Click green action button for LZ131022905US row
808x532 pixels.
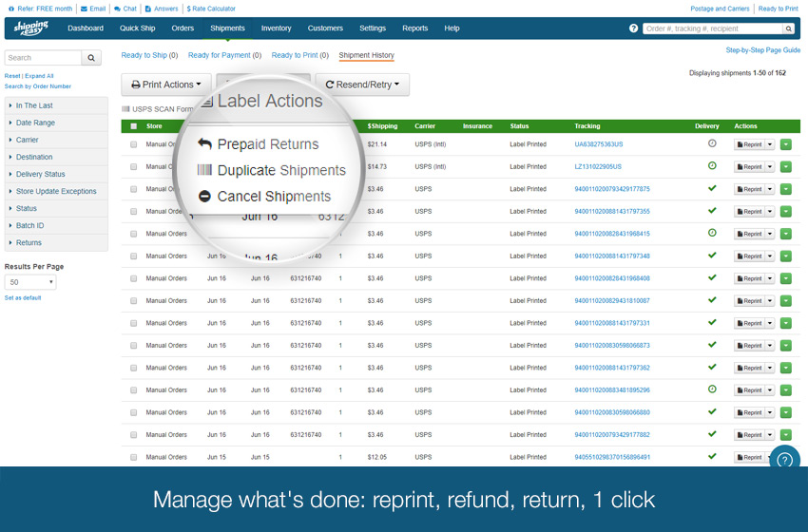785,167
